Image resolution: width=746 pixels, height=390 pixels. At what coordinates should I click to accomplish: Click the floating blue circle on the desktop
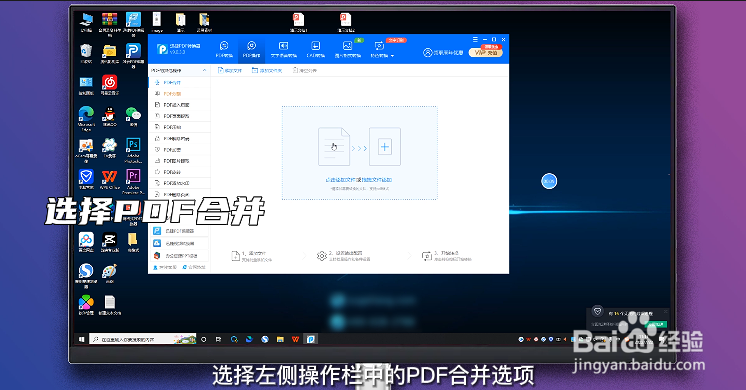click(x=549, y=181)
